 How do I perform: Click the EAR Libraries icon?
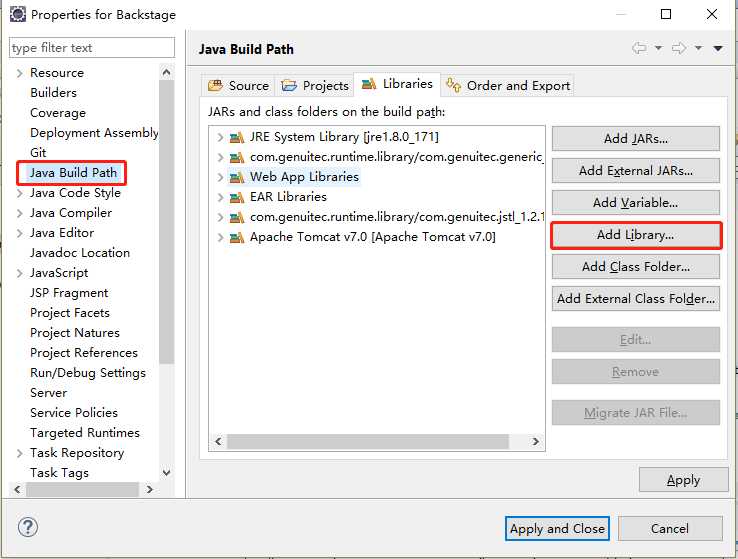[237, 197]
